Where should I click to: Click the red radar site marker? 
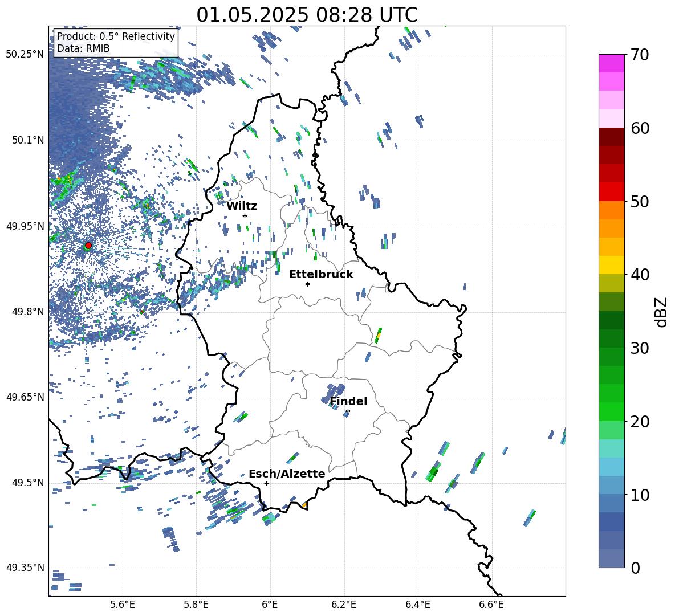[x=88, y=246]
